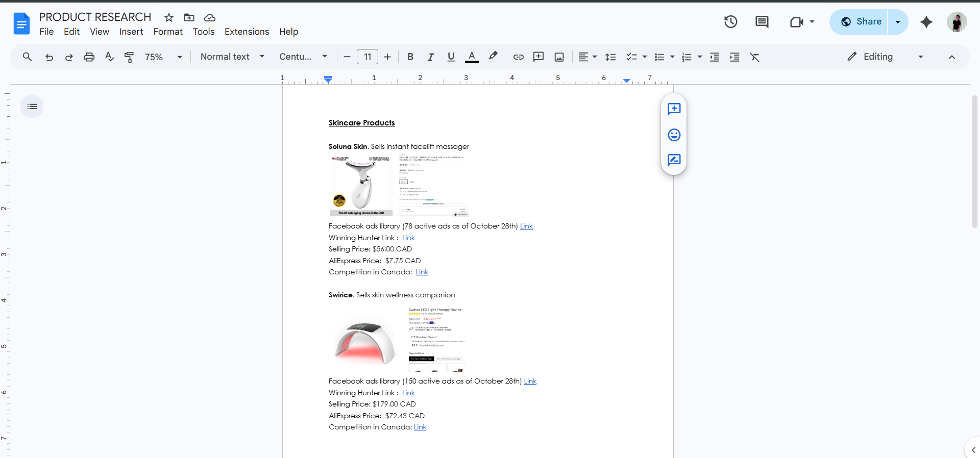Toggle underline formatting
980x458 pixels.
[451, 57]
